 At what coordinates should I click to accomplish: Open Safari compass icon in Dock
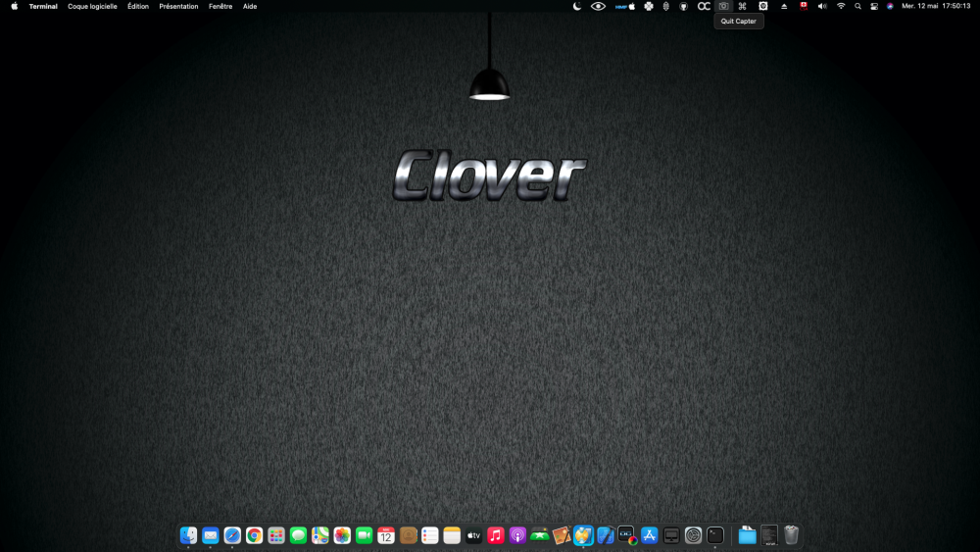pos(232,535)
